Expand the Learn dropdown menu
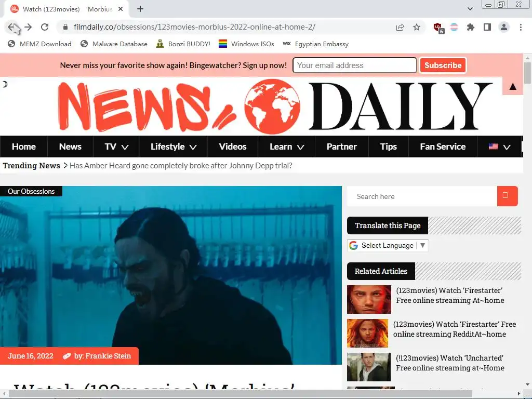Screen dimensions: 532x399 click(287, 147)
